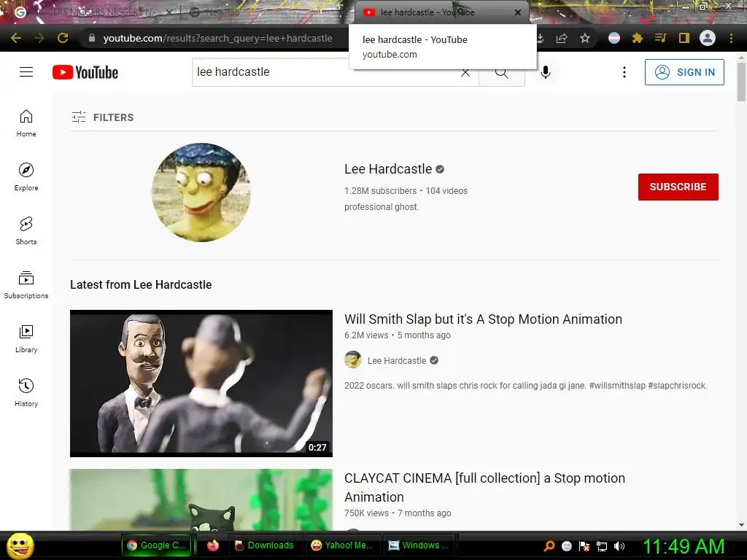Open YouTube settings three-dot menu

624,72
